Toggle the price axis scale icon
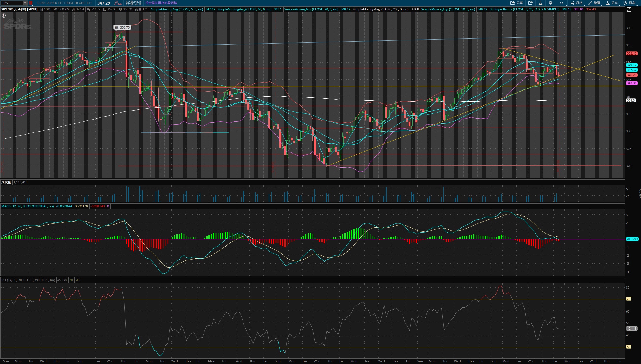The image size is (641, 364). coord(629,9)
